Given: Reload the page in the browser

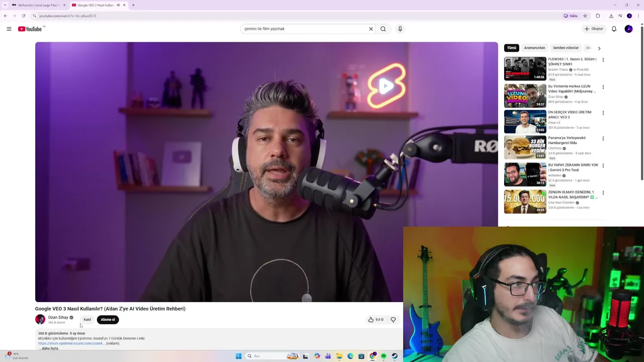Looking at the screenshot, I should pyautogui.click(x=23, y=16).
